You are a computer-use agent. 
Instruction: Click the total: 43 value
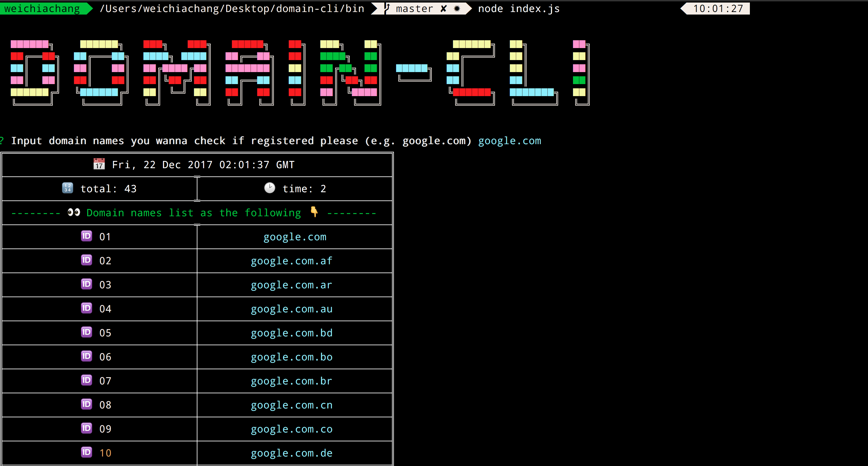click(109, 188)
